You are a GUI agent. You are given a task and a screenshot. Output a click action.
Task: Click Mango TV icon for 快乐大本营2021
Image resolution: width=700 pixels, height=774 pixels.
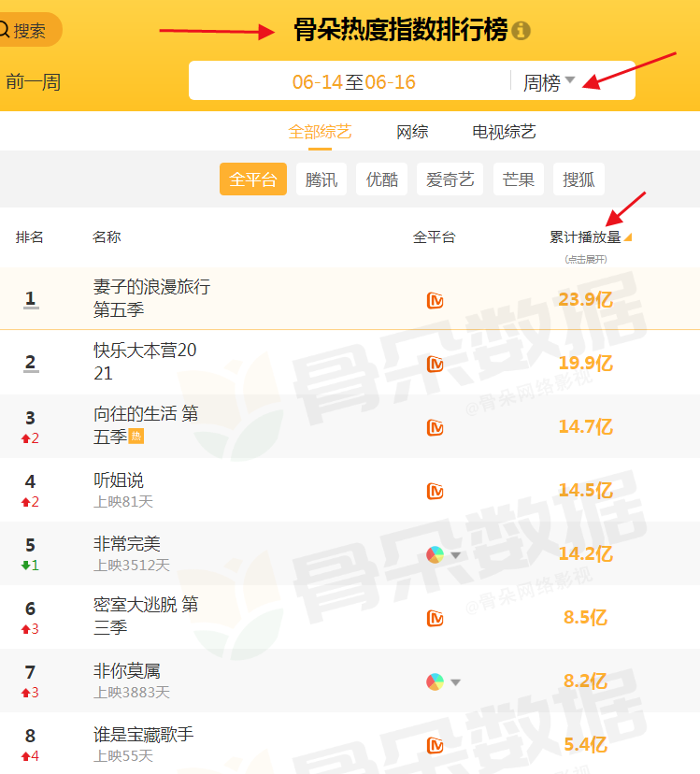coord(435,364)
